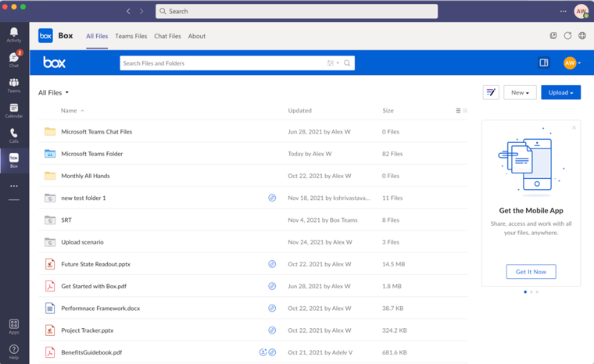594x364 pixels.
Task: Switch to list view layout
Action: tap(458, 111)
